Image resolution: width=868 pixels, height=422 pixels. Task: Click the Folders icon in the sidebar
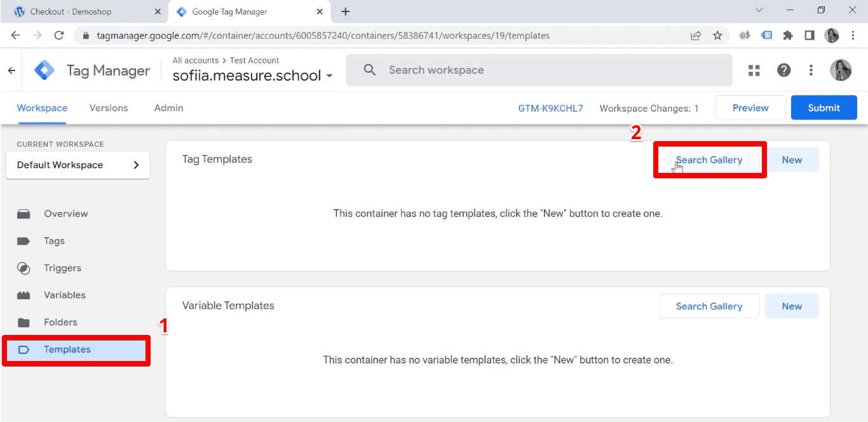[24, 322]
